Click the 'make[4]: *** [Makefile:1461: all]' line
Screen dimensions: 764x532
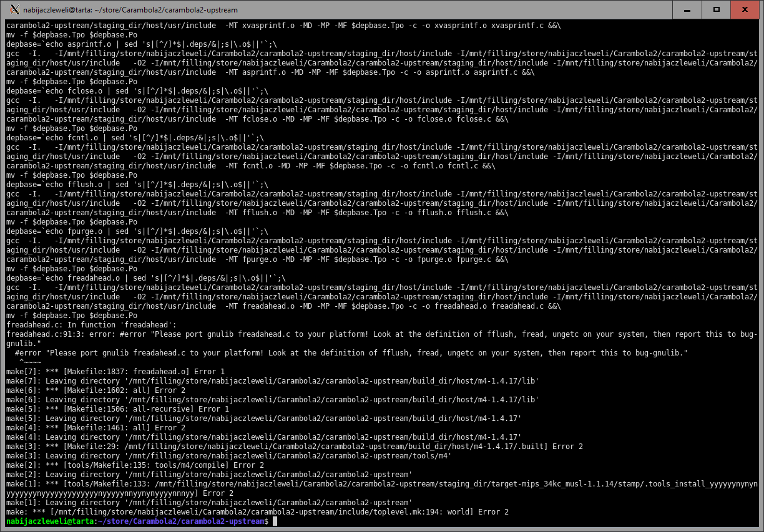coord(95,428)
